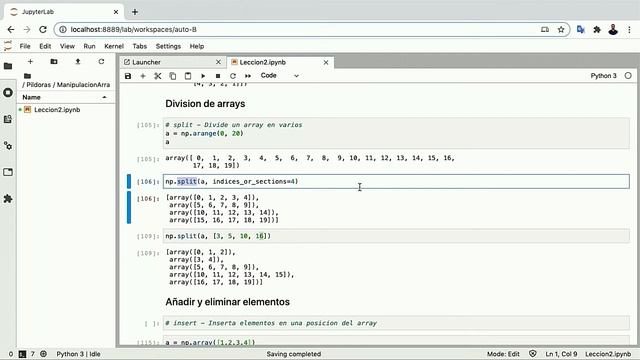Select the Division de arrays heading
640x360 pixels.
click(205, 104)
